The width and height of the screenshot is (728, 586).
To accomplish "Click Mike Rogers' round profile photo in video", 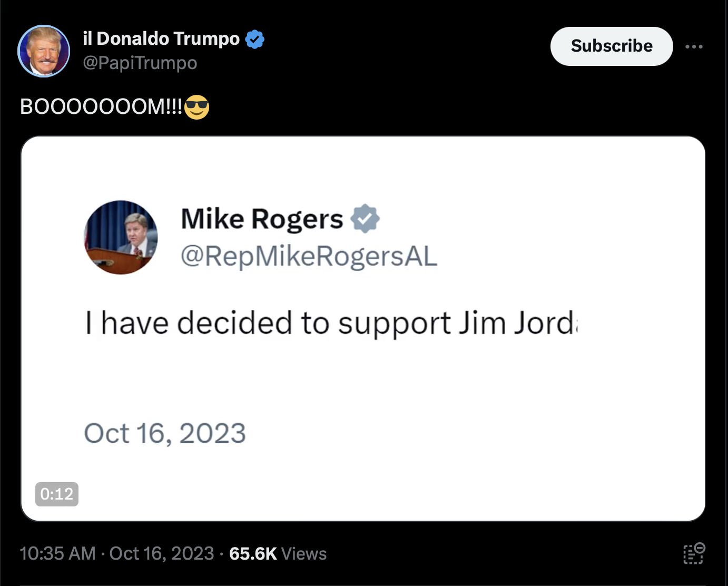I will click(x=121, y=237).
